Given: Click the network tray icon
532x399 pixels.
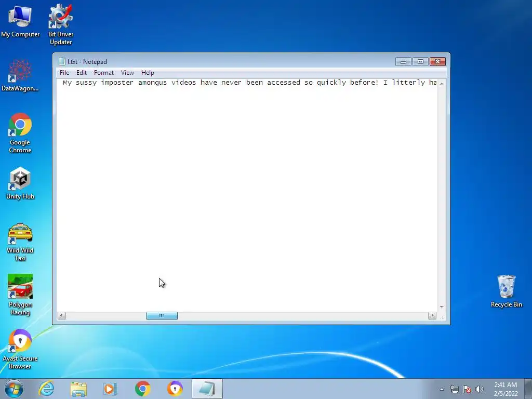Looking at the screenshot, I should (x=454, y=389).
